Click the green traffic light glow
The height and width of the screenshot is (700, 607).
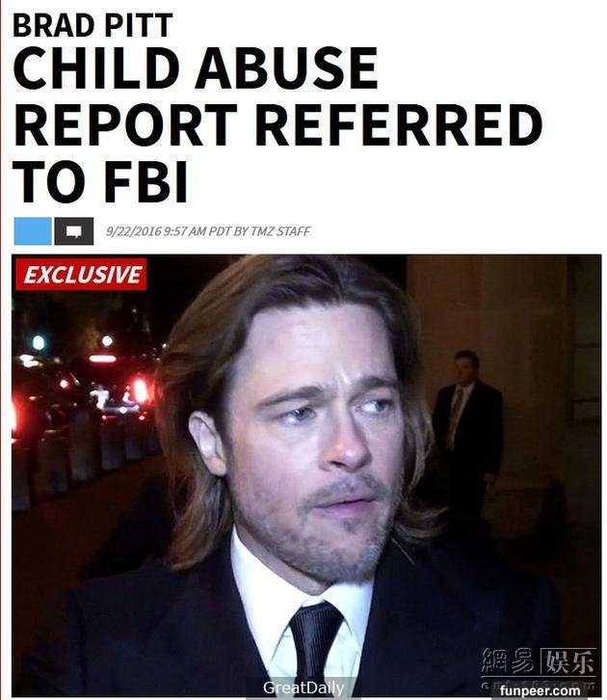[39, 343]
